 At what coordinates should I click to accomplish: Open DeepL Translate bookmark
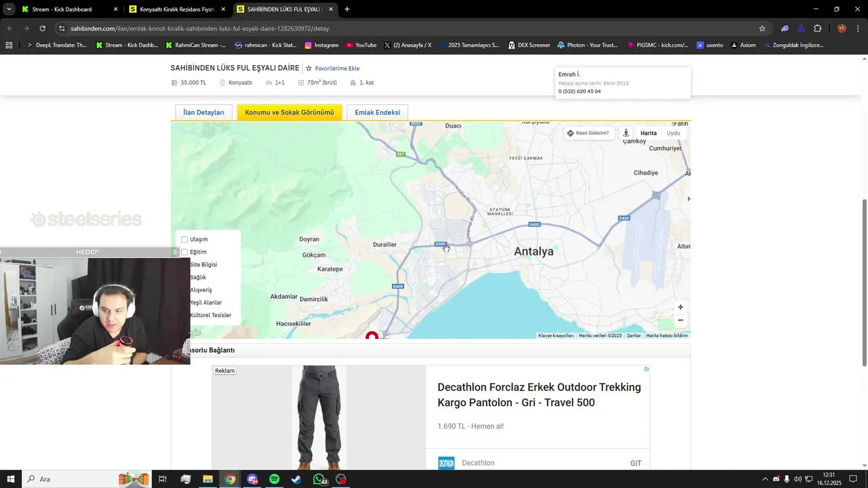click(56, 45)
